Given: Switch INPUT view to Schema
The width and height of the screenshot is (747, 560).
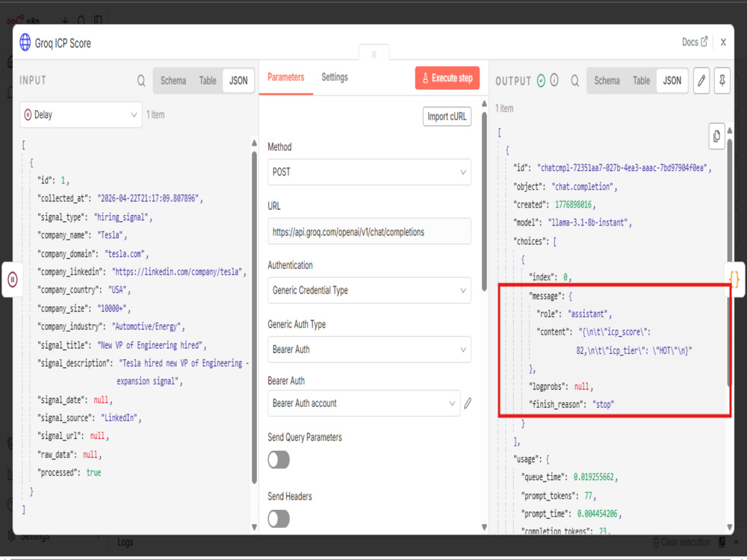Looking at the screenshot, I should pos(173,81).
